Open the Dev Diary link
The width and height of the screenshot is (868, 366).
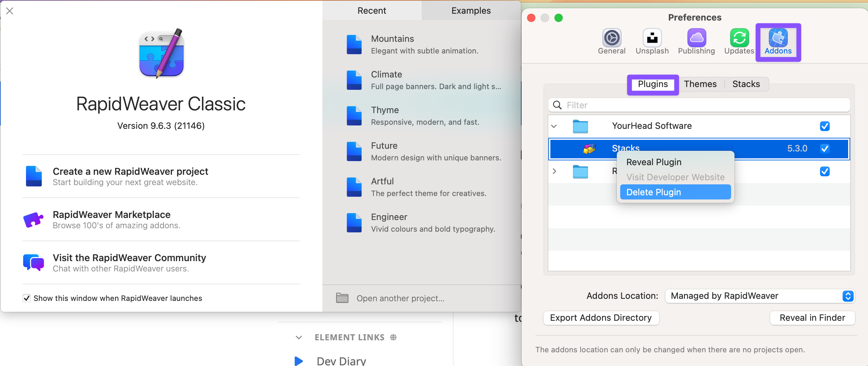[x=341, y=361]
